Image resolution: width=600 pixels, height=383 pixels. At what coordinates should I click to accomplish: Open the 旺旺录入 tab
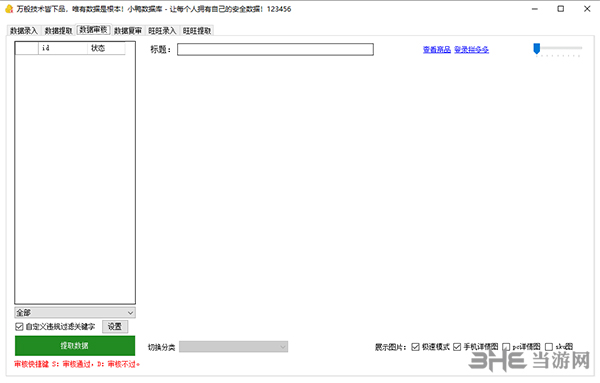(162, 31)
